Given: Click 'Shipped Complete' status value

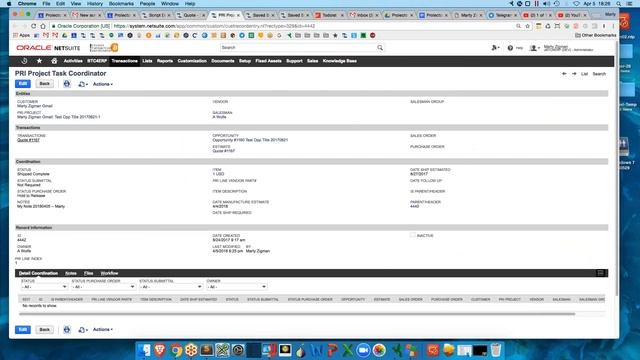Looking at the screenshot, I should [33, 174].
